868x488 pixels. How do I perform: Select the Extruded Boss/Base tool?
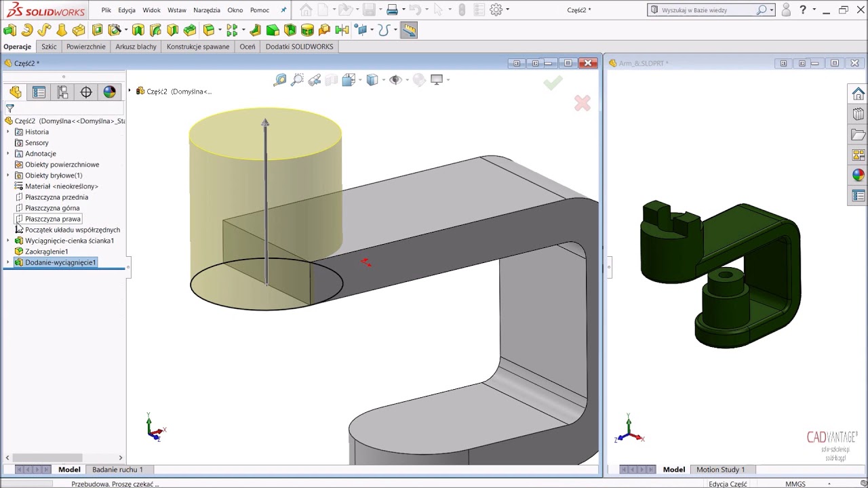[9, 30]
